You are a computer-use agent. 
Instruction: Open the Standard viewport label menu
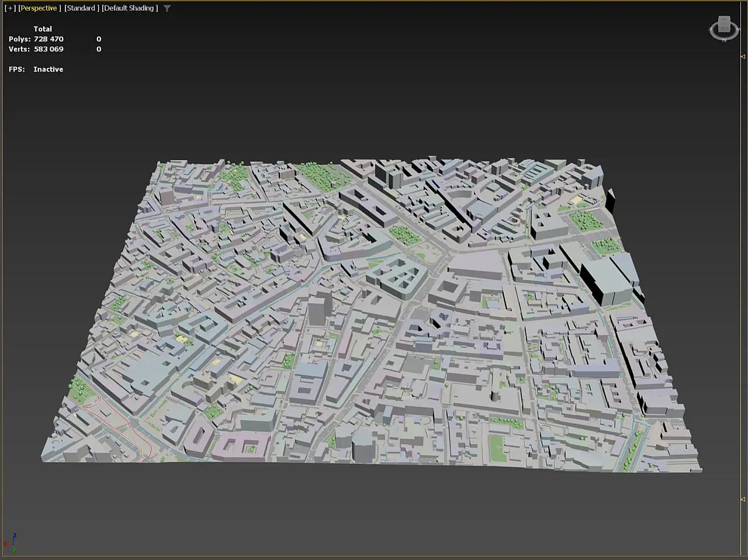[82, 8]
